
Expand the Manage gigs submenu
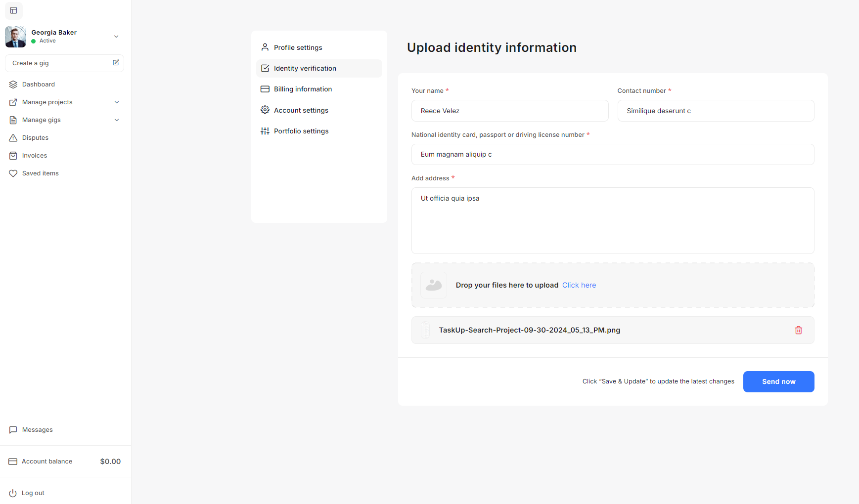[x=117, y=120]
